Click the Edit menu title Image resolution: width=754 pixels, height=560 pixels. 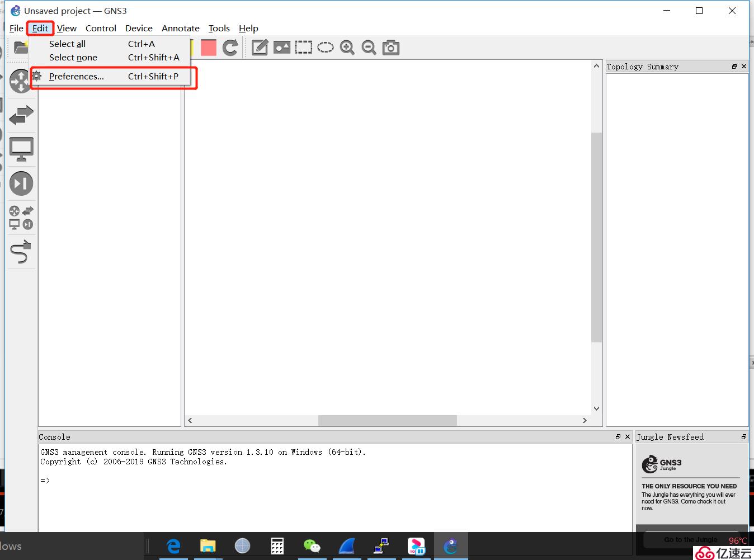(40, 28)
